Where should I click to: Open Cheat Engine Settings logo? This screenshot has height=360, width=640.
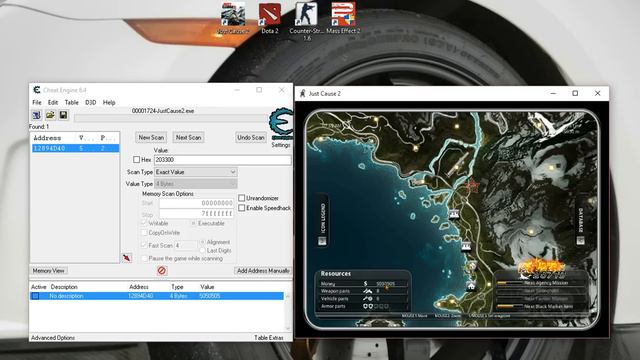click(281, 124)
